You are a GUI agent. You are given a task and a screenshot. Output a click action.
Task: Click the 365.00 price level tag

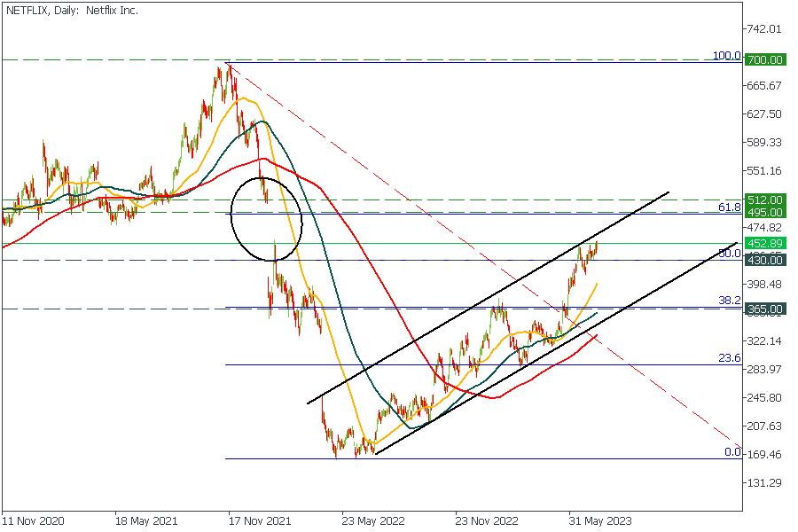(764, 309)
